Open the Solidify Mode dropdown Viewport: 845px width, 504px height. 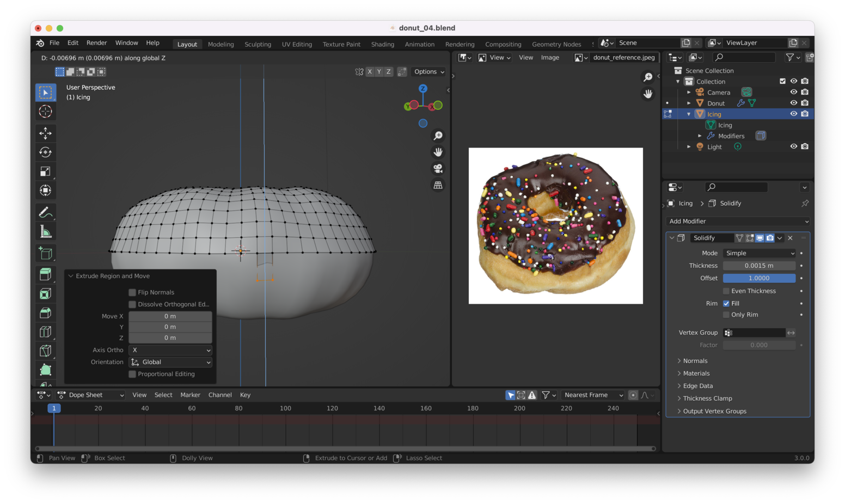point(759,253)
